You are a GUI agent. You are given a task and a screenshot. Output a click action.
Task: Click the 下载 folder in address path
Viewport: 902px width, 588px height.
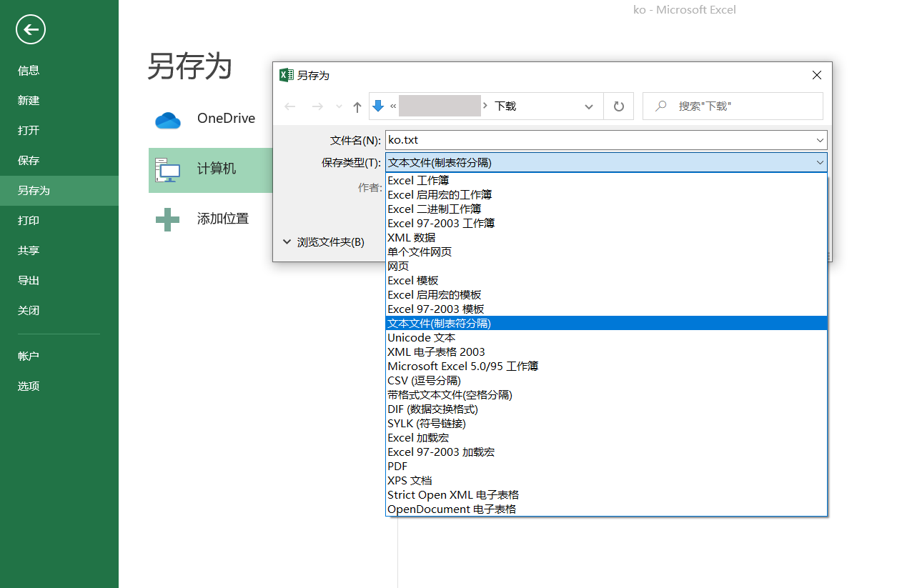pos(505,106)
